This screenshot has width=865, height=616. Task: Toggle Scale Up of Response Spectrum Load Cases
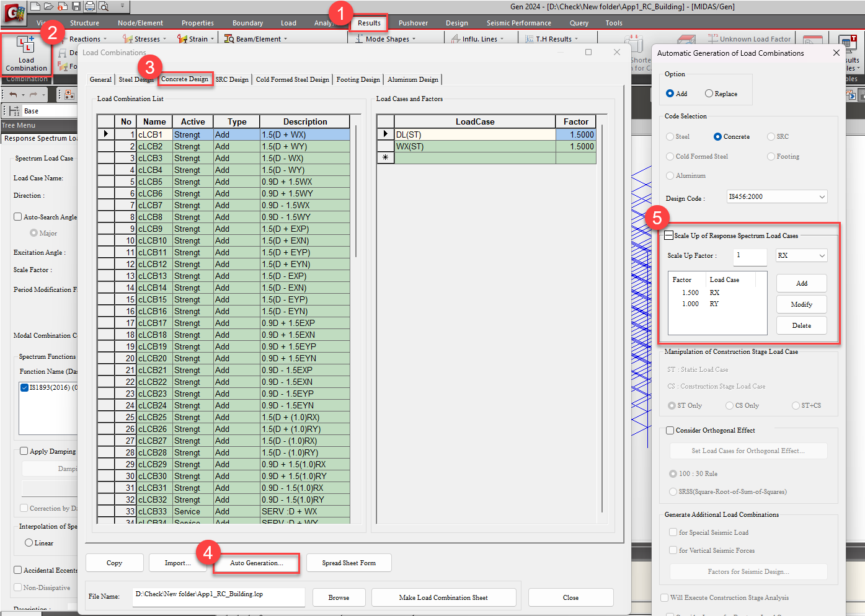(668, 235)
